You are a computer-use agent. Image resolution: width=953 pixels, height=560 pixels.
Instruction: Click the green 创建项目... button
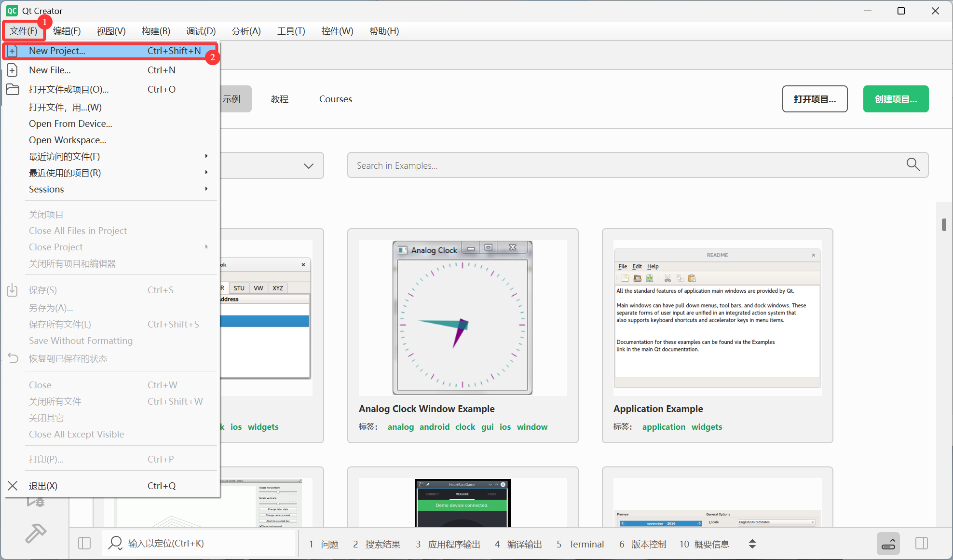[x=896, y=99]
